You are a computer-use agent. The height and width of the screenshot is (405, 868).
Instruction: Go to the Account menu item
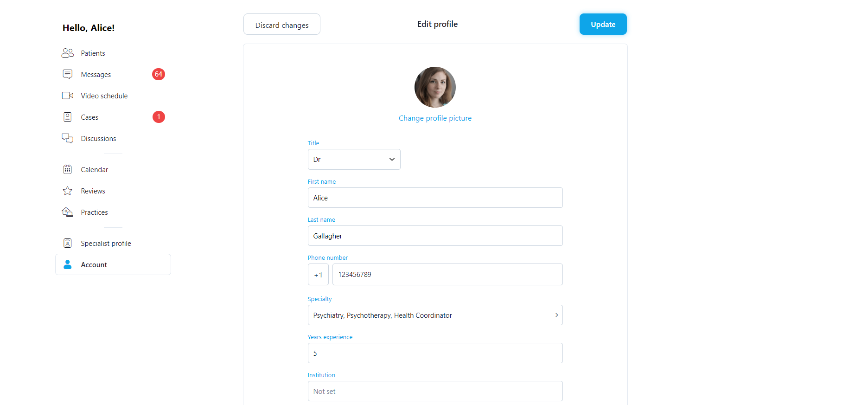click(x=113, y=264)
